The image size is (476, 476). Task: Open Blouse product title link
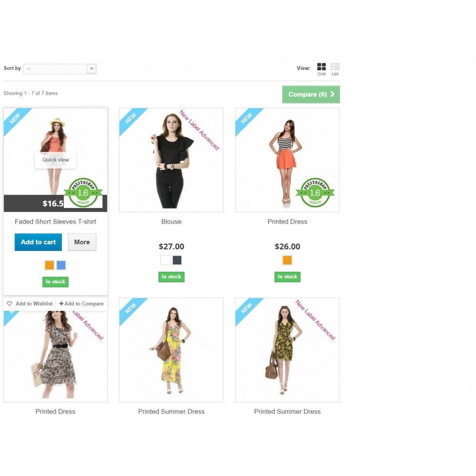coord(171,222)
